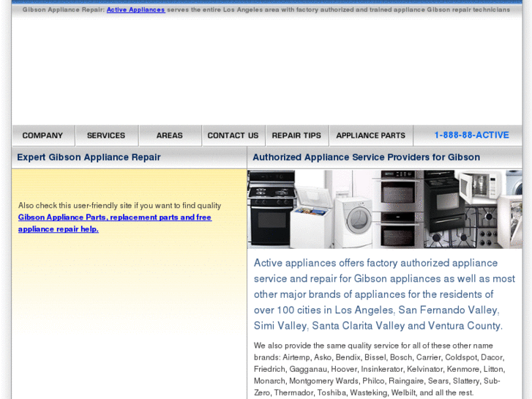Follow the Gibson Appliance Parts replacement parts link
This screenshot has width=532, height=399.
pyautogui.click(x=115, y=223)
